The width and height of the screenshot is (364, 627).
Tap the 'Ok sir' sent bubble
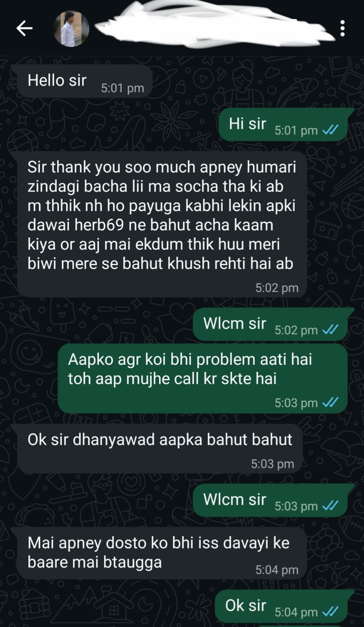point(281,606)
